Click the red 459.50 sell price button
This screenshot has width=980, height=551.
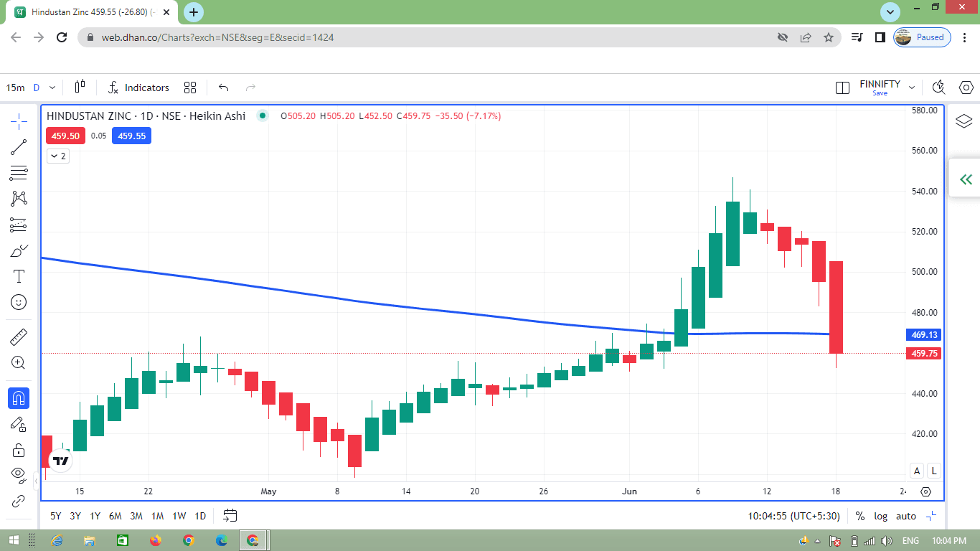(x=65, y=136)
